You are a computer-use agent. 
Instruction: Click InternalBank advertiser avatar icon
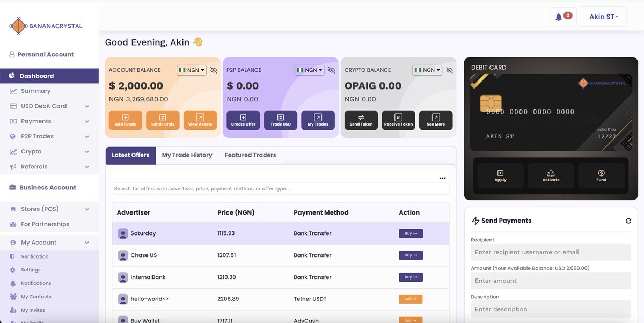123,277
